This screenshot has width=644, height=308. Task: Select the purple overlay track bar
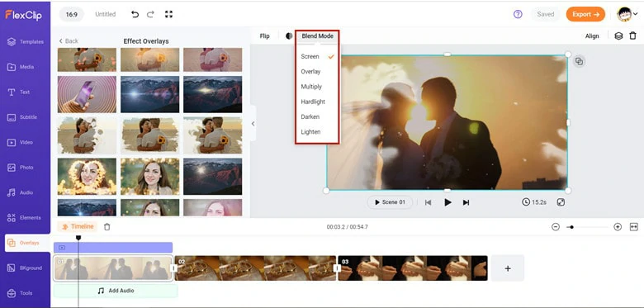point(113,248)
